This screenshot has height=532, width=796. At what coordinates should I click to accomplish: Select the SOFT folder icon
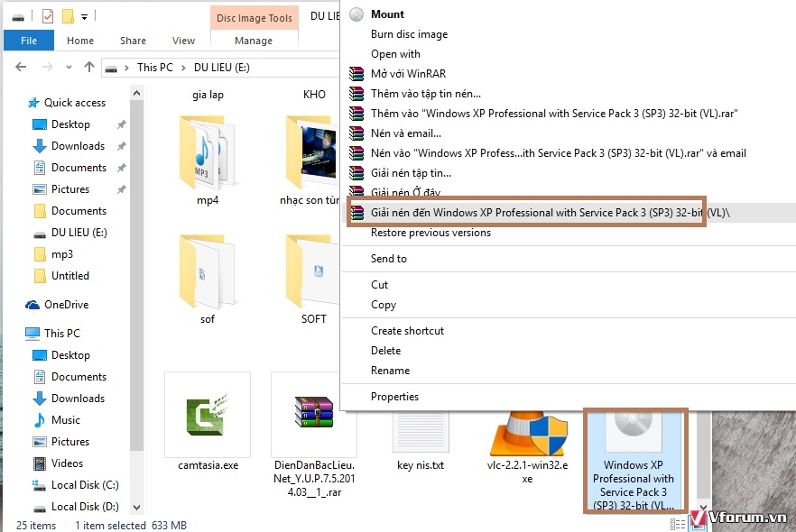(312, 271)
